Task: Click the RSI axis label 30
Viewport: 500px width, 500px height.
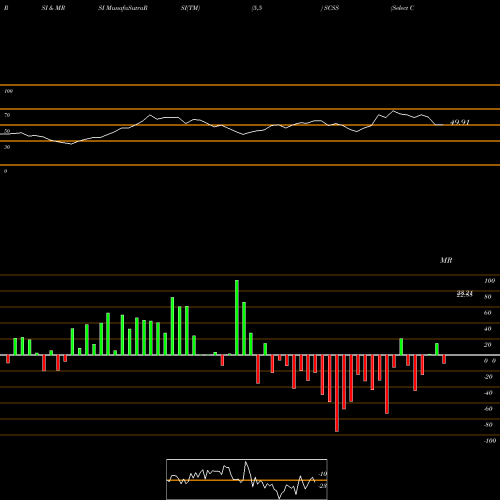Action: click(x=7, y=147)
